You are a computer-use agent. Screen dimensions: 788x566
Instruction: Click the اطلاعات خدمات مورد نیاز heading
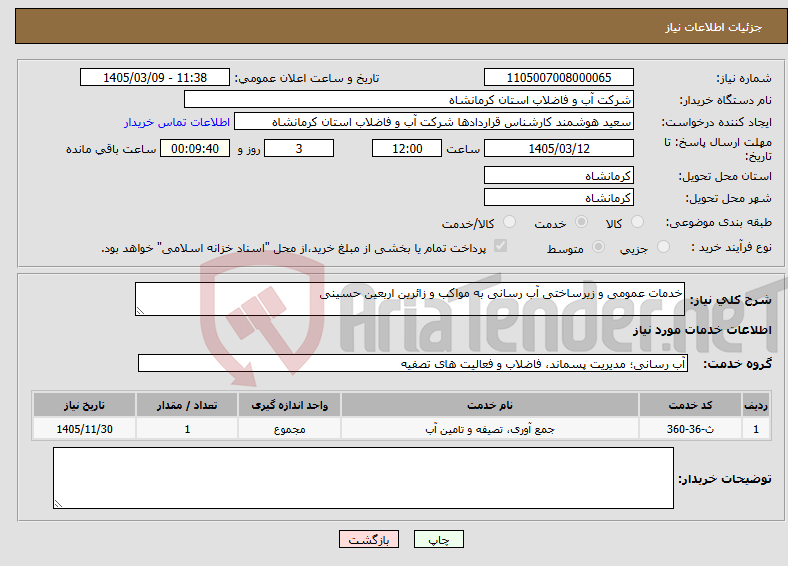(x=702, y=330)
